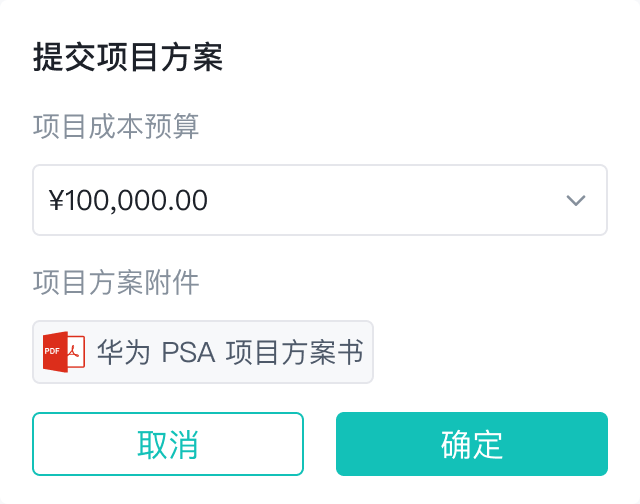Select the ¥100,000.00 budget value
The width and height of the screenshot is (640, 504).
click(128, 200)
